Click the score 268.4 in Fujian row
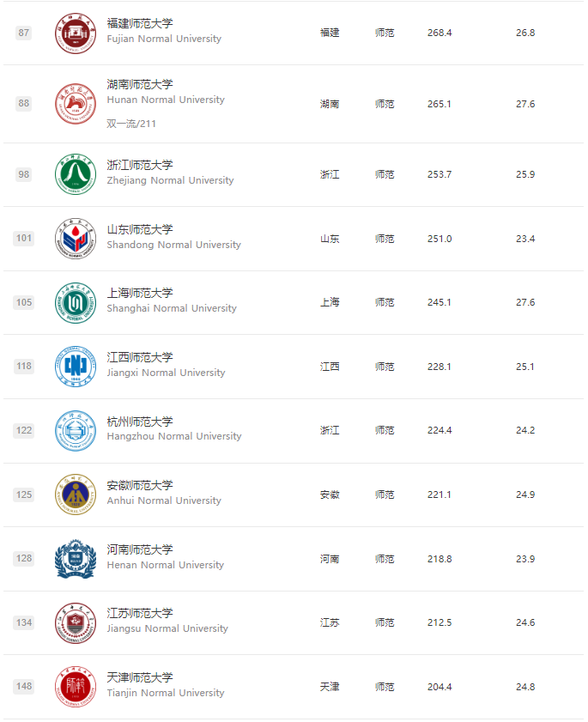 point(439,33)
